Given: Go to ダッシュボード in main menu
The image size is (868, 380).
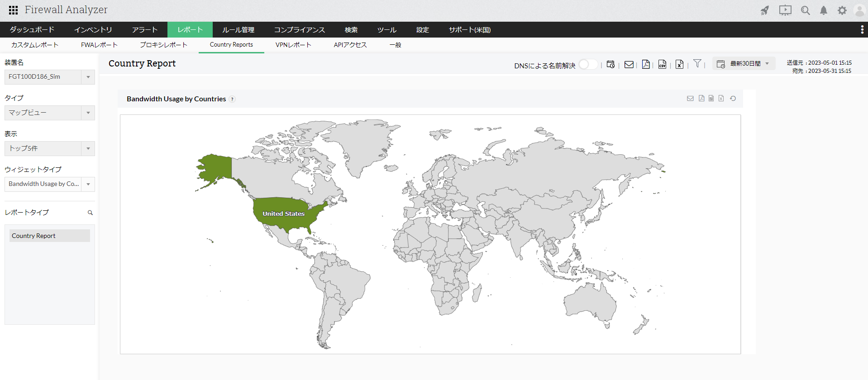Looking at the screenshot, I should pyautogui.click(x=32, y=29).
